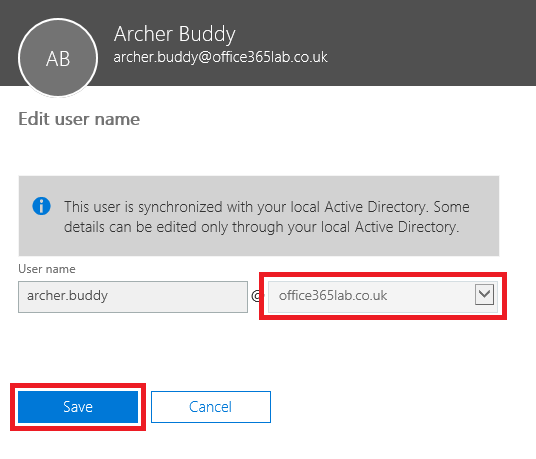Click the AB initials avatar circle

[x=58, y=58]
